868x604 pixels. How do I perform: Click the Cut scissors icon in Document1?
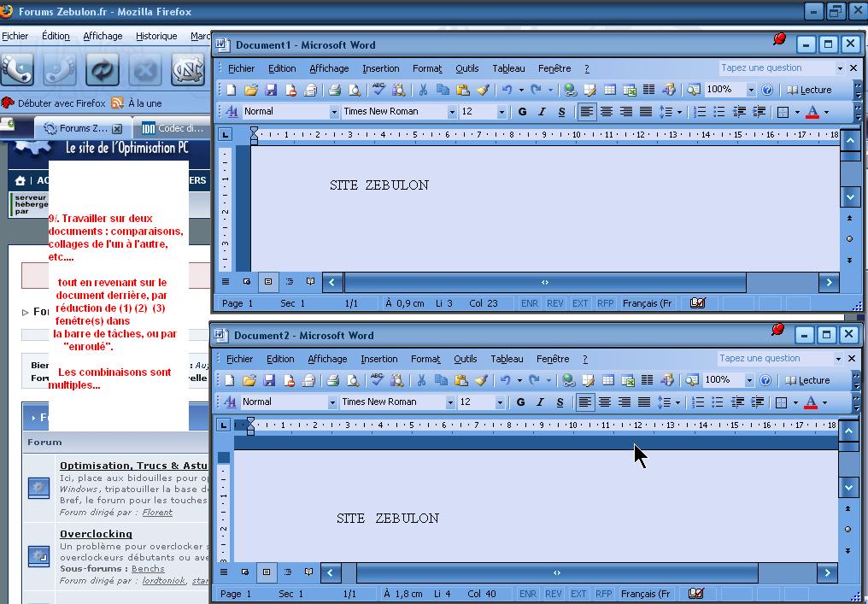click(x=422, y=90)
